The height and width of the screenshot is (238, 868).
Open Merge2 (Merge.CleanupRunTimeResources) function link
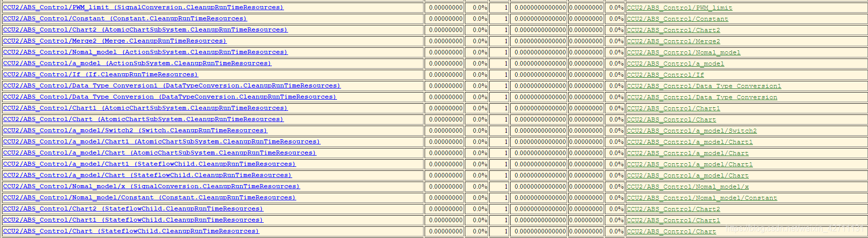tap(115, 41)
